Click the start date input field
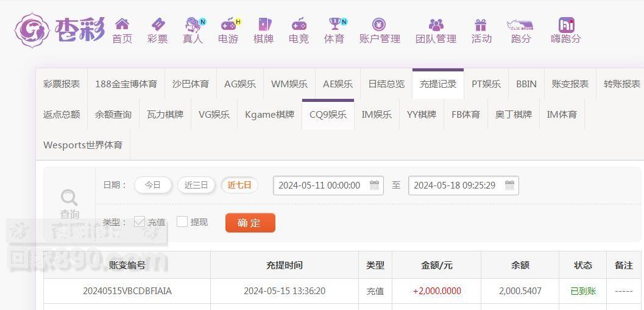Viewport: 644px width, 310px height. click(320, 185)
